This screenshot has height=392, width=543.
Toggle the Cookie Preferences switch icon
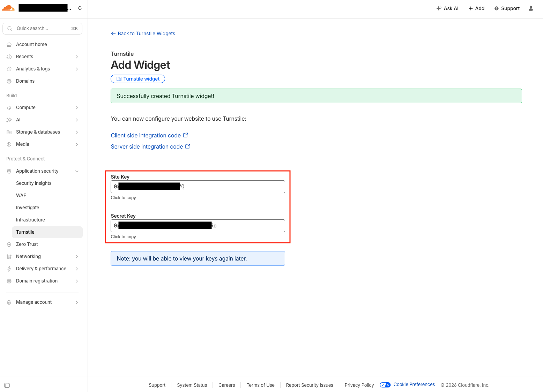385,385
